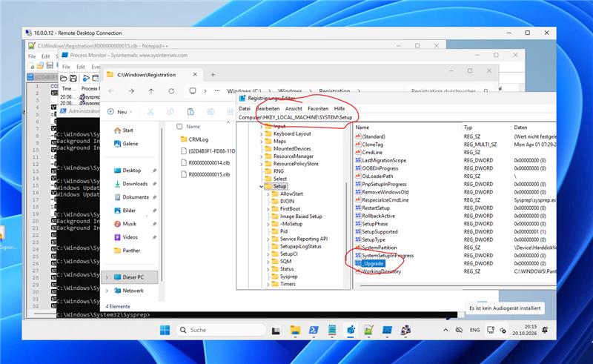Screen dimensions: 593x364
Task: Expand the Keyboard Layout key
Action: 262,133
